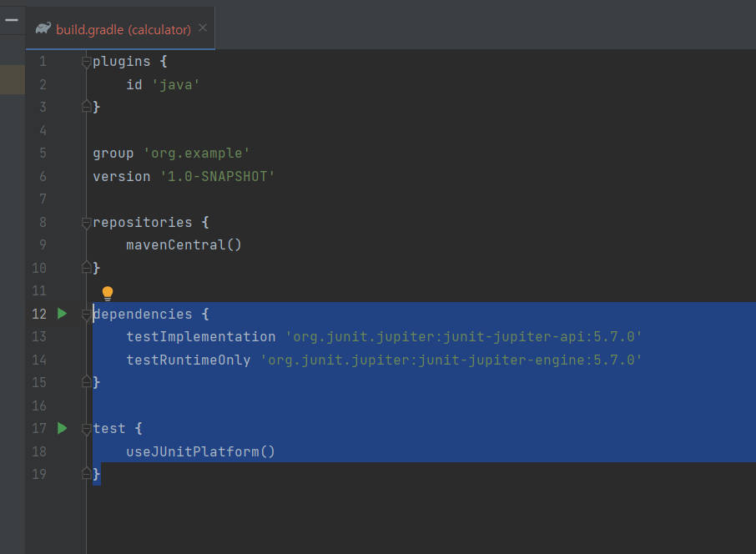Click the junit-jupiter-engine:5.7.0 string
The height and width of the screenshot is (554, 756).
pyautogui.click(x=451, y=360)
